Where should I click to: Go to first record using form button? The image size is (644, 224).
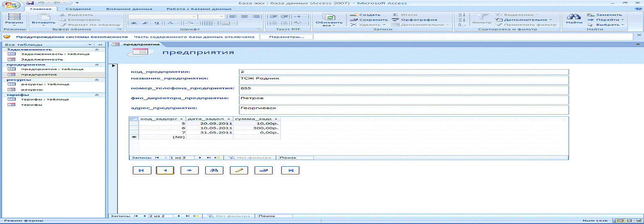[x=142, y=170]
